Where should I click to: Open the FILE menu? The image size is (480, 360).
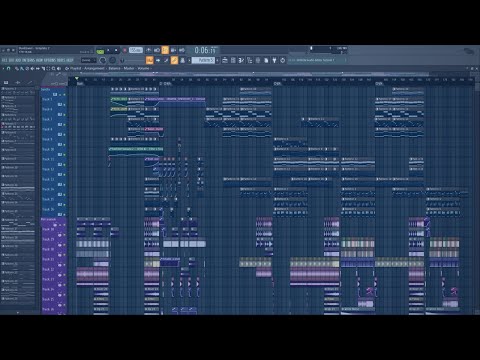tap(4, 60)
